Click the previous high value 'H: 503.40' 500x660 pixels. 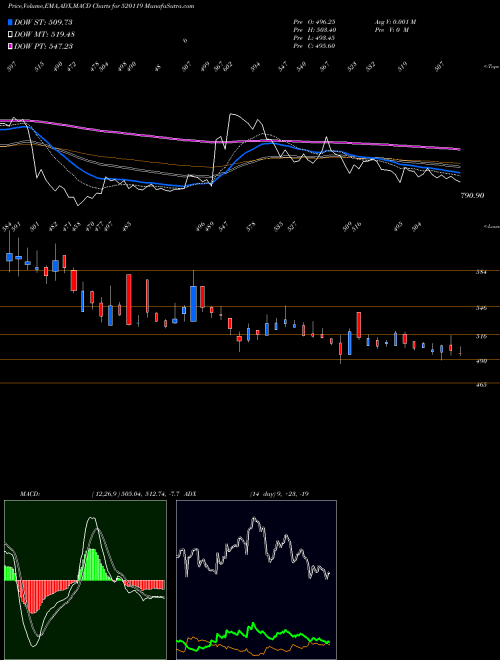click(321, 30)
